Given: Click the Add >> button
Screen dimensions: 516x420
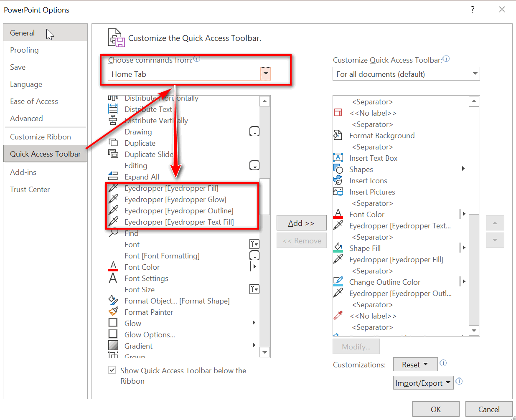Looking at the screenshot, I should click(301, 223).
